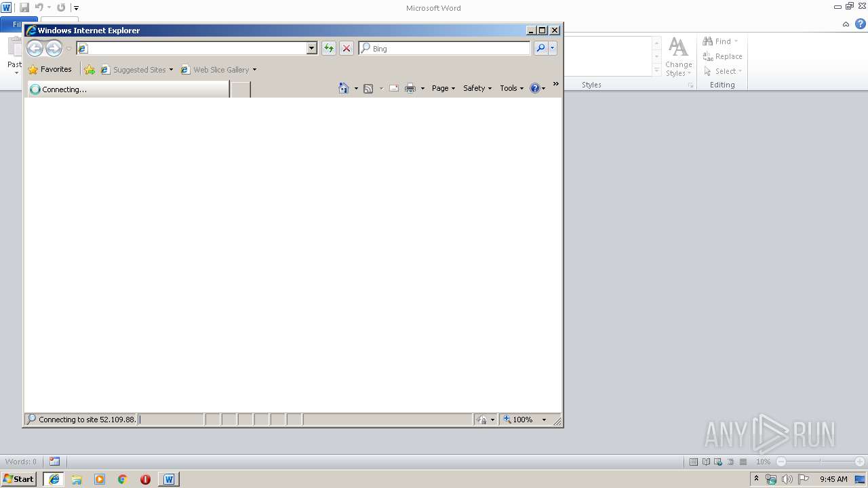Image resolution: width=868 pixels, height=488 pixels.
Task: Click Replace in the Editing group
Action: [722, 56]
